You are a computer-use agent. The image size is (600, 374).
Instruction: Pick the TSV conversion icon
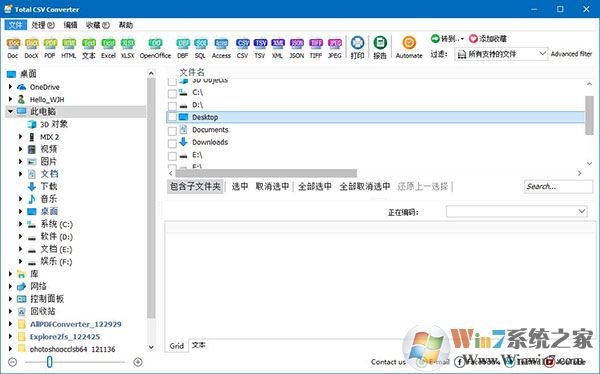(260, 48)
